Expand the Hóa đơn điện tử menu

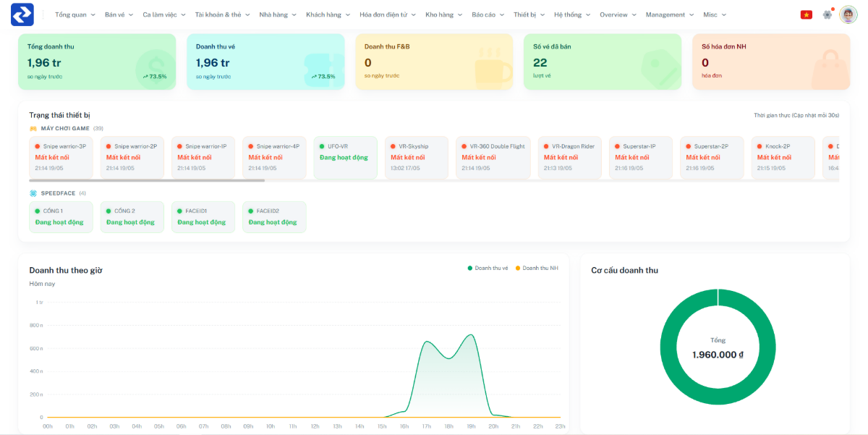click(x=388, y=14)
